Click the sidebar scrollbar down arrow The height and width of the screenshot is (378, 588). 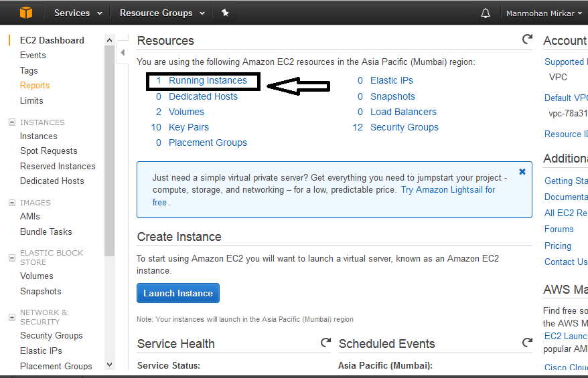tap(110, 365)
